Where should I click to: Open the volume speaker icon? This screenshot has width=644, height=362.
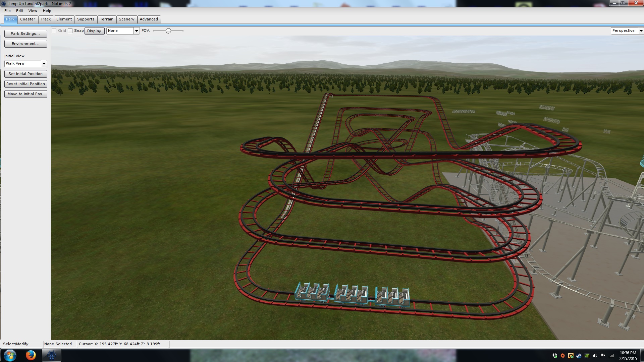595,356
